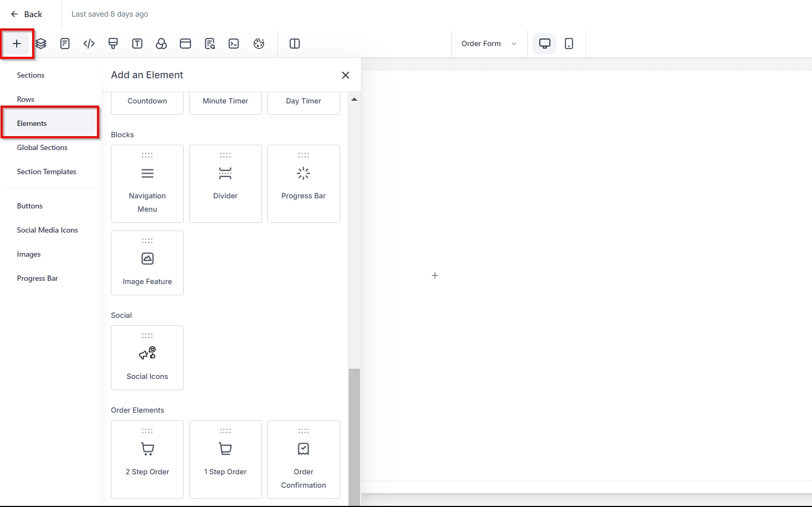
Task: Choose the Divider block element
Action: point(225,183)
